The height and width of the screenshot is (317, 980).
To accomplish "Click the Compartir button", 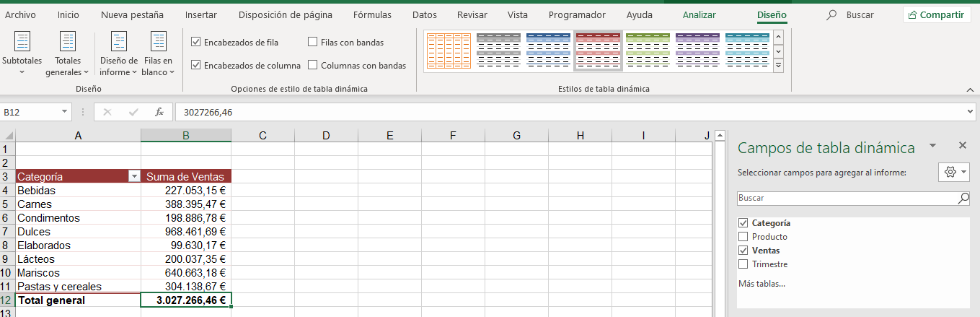I will pyautogui.click(x=936, y=14).
